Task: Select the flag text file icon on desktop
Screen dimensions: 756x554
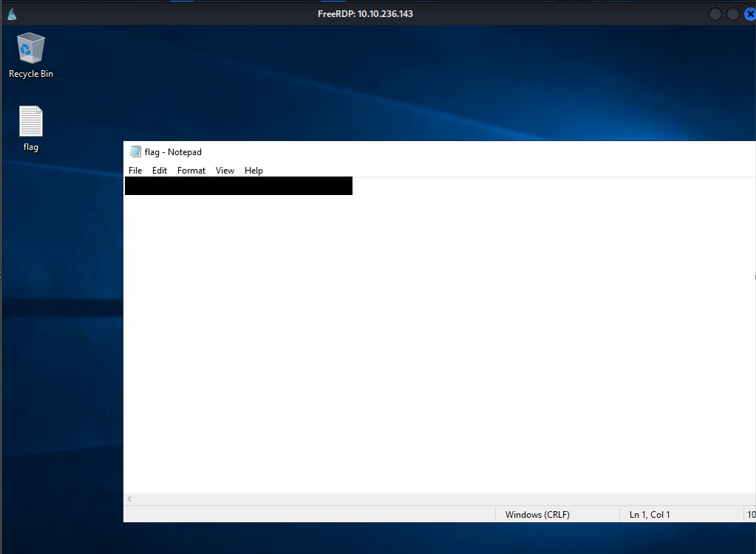Action: [x=30, y=122]
